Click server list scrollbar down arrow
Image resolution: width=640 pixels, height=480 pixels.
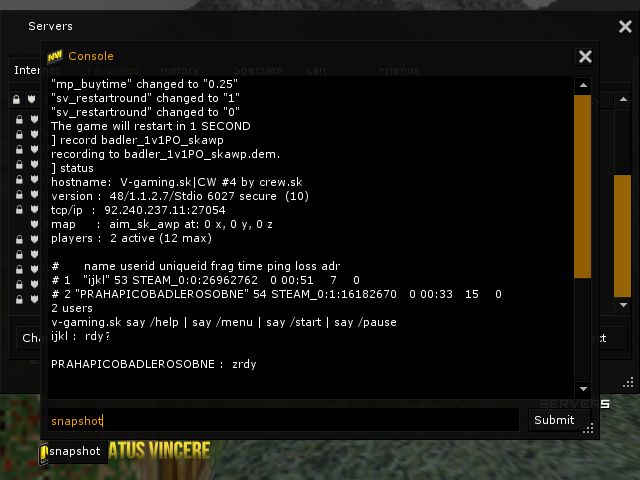click(623, 305)
